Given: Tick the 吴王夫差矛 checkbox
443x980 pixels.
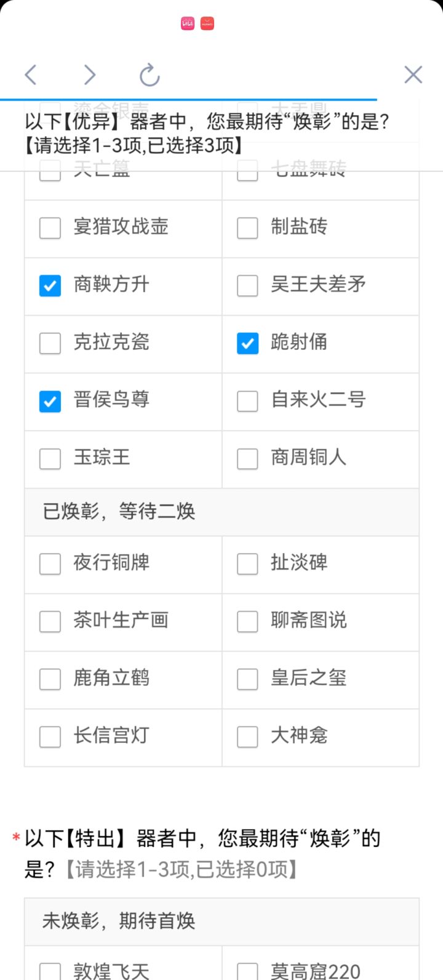Looking at the screenshot, I should (x=247, y=286).
